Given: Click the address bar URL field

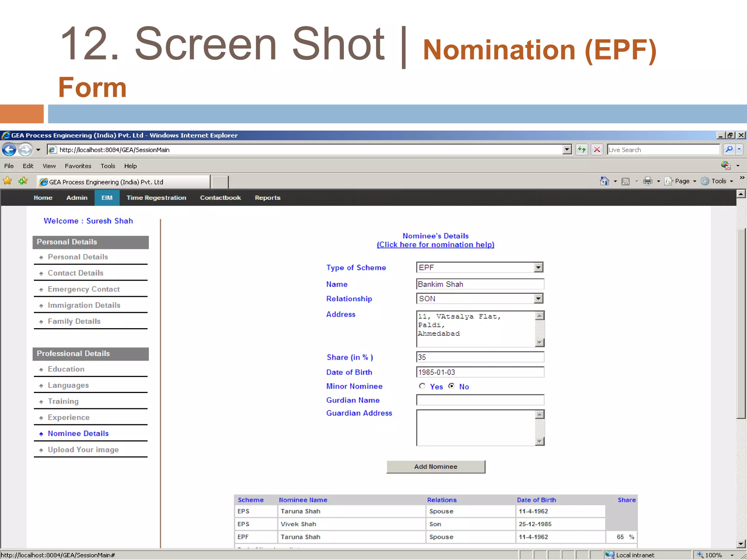Looking at the screenshot, I should (310, 149).
